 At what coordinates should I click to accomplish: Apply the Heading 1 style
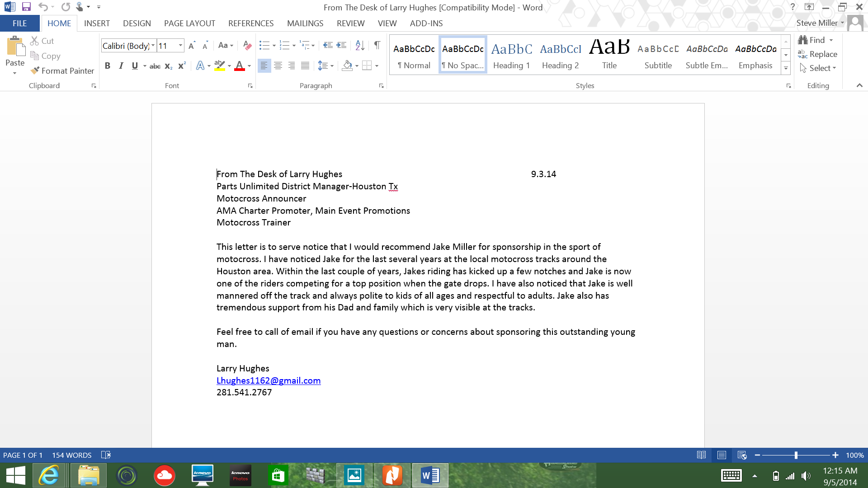511,55
